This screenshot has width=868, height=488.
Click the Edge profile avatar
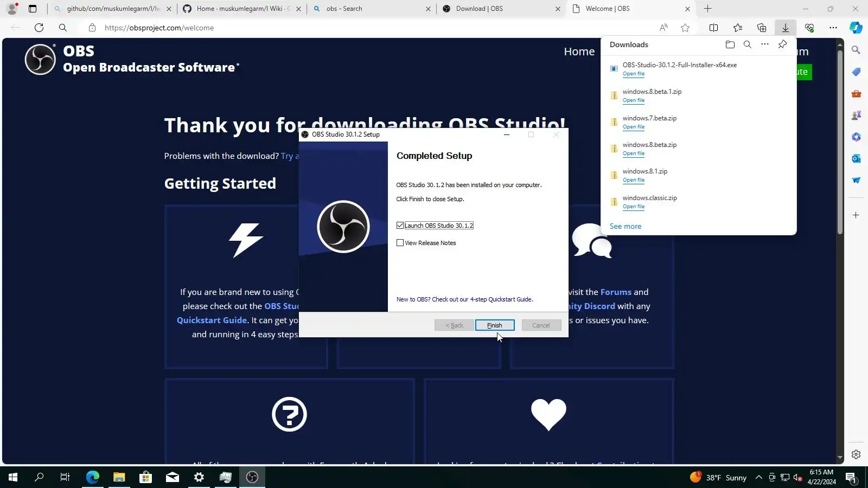click(12, 9)
